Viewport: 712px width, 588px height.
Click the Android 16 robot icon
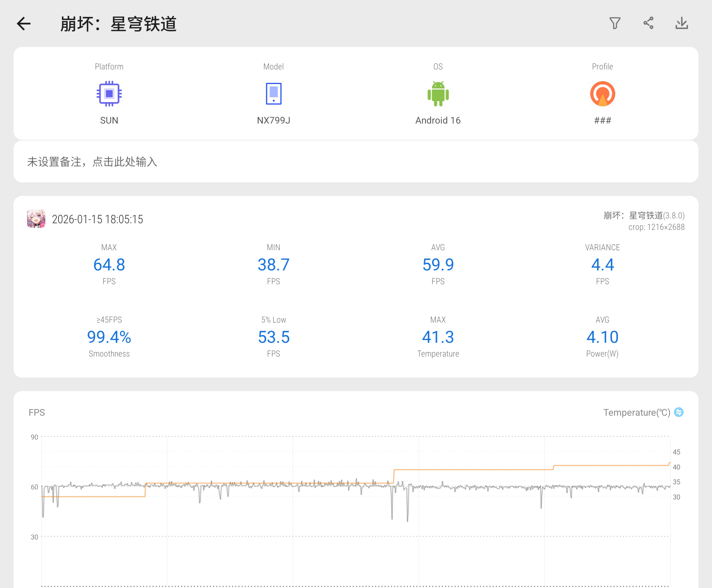coord(438,94)
